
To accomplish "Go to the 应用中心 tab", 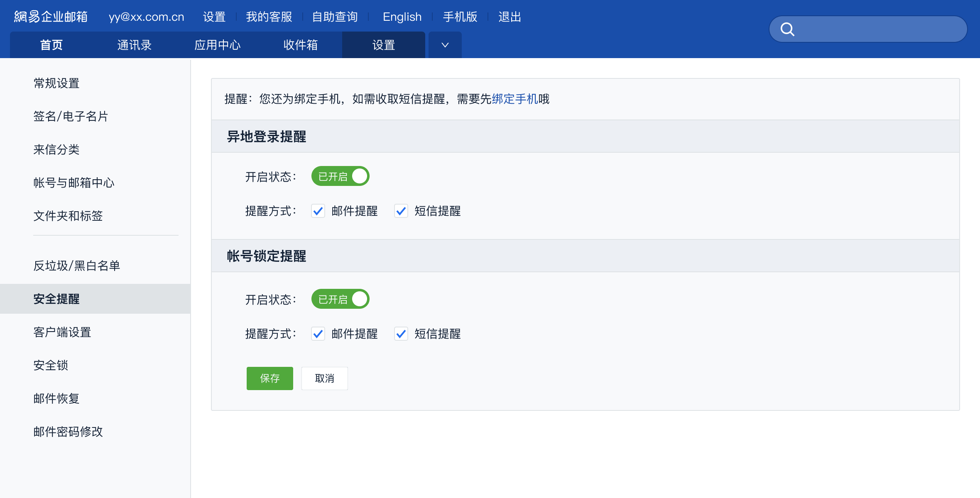I will point(217,45).
